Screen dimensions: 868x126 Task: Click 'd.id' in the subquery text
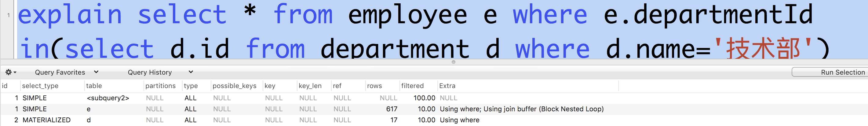[x=200, y=48]
